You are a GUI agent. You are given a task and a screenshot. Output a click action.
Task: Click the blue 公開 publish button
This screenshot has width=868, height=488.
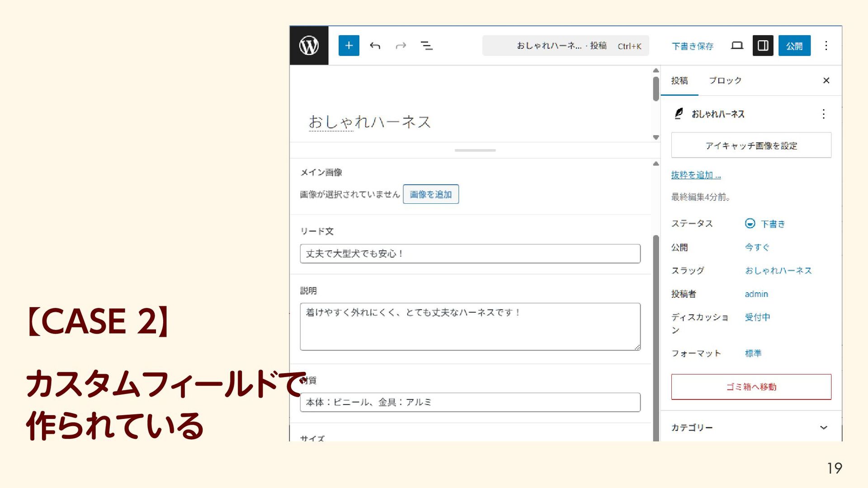click(794, 46)
